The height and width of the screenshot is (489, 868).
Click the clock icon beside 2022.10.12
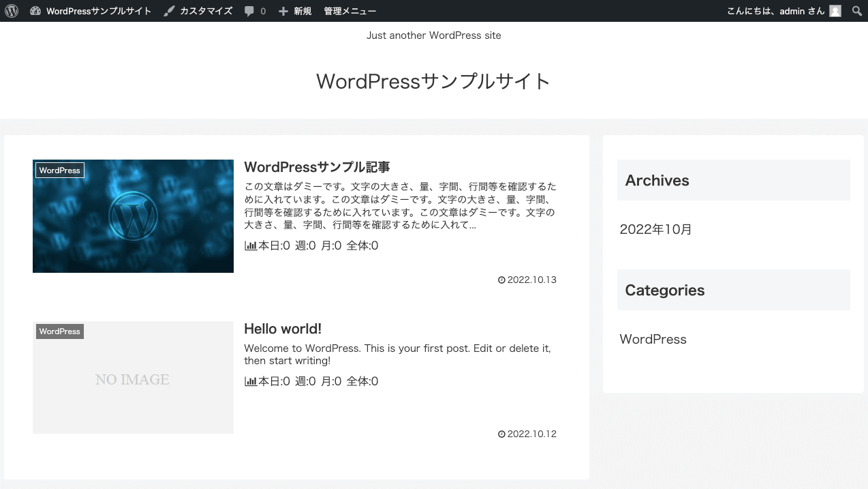500,434
